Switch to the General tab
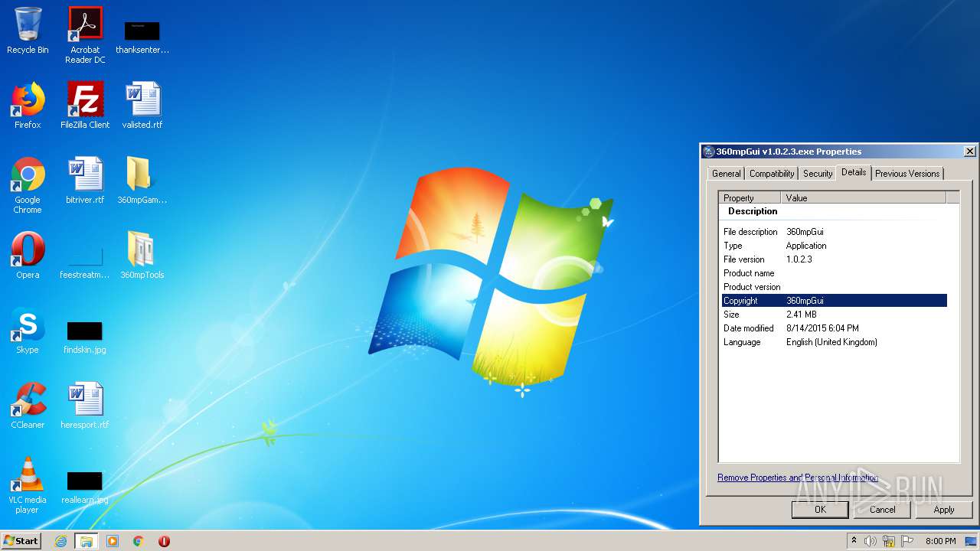 pos(726,174)
